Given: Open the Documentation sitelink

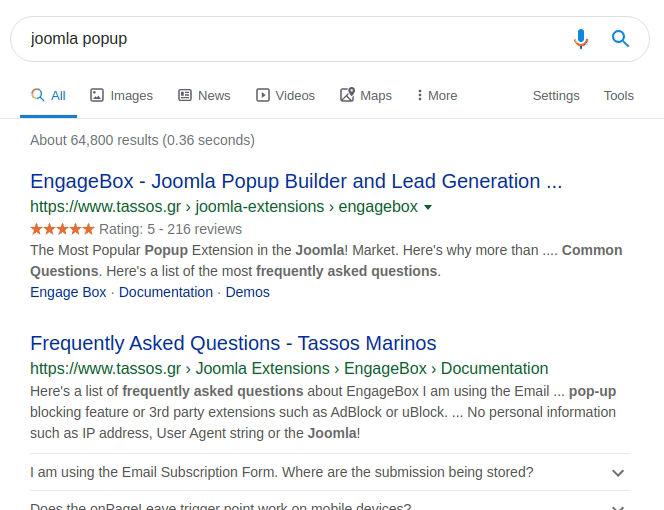Looking at the screenshot, I should [166, 292].
